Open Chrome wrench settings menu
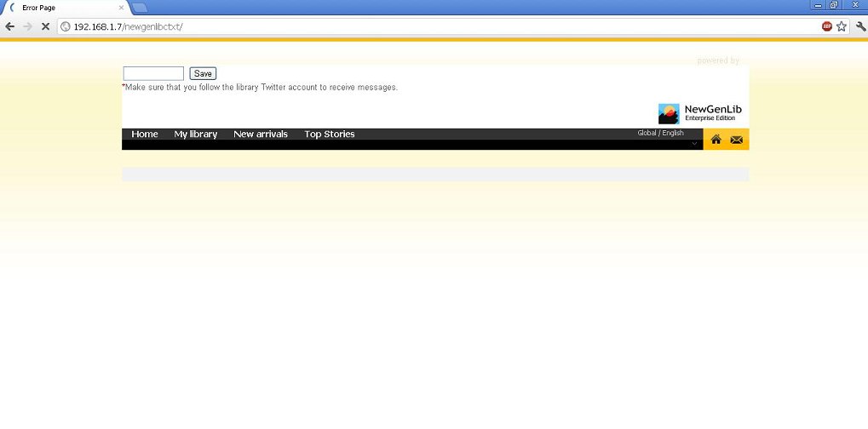868x429 pixels. click(859, 26)
